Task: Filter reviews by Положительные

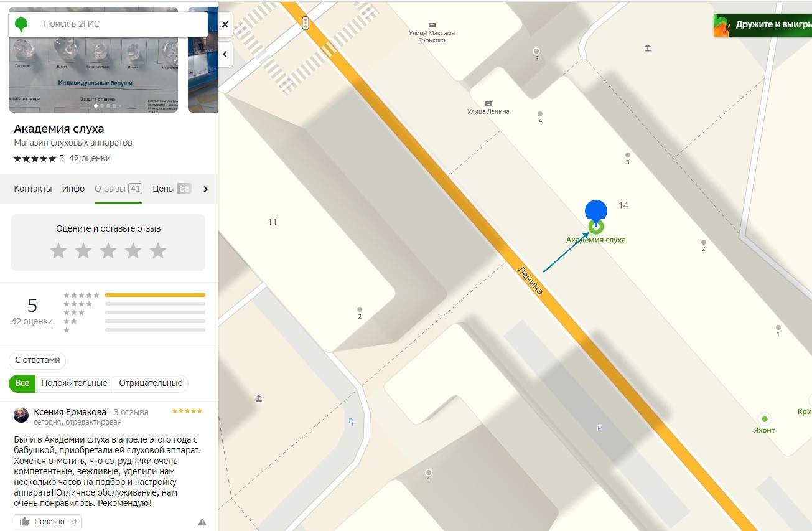Action: (x=74, y=383)
